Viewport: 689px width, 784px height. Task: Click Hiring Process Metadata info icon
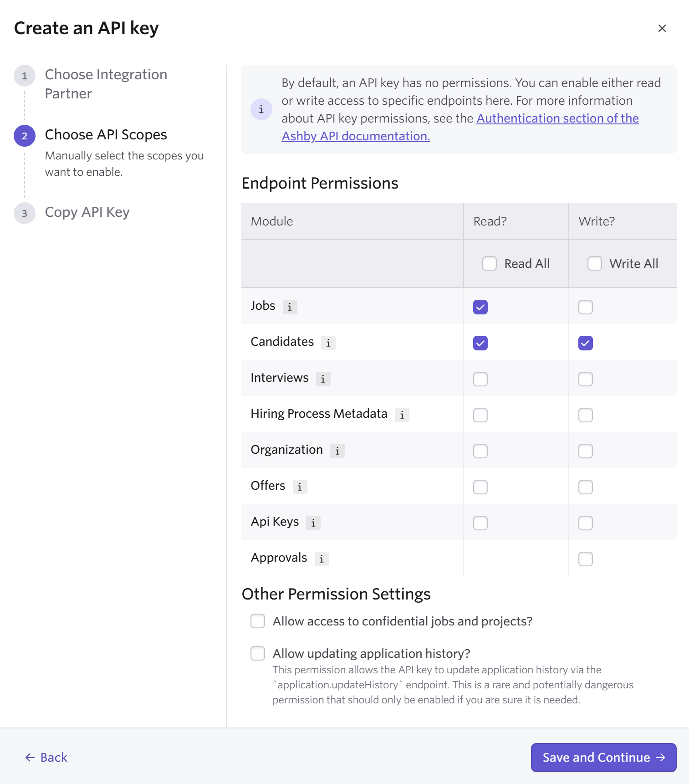402,415
